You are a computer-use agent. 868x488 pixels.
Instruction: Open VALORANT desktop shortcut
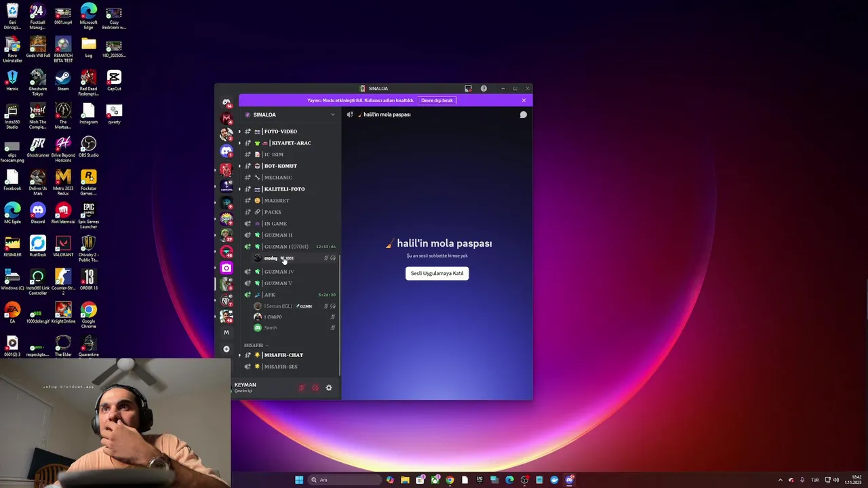click(63, 247)
